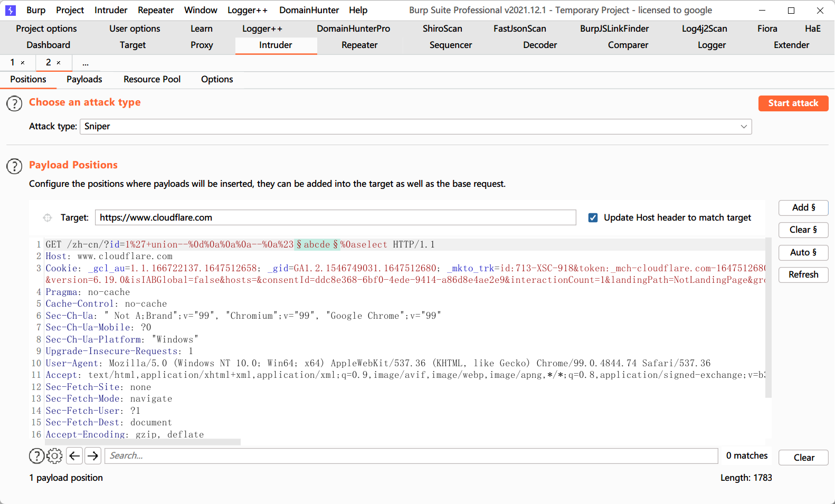This screenshot has width=835, height=504.
Task: Switch to the Options sub-tab
Action: click(x=217, y=79)
